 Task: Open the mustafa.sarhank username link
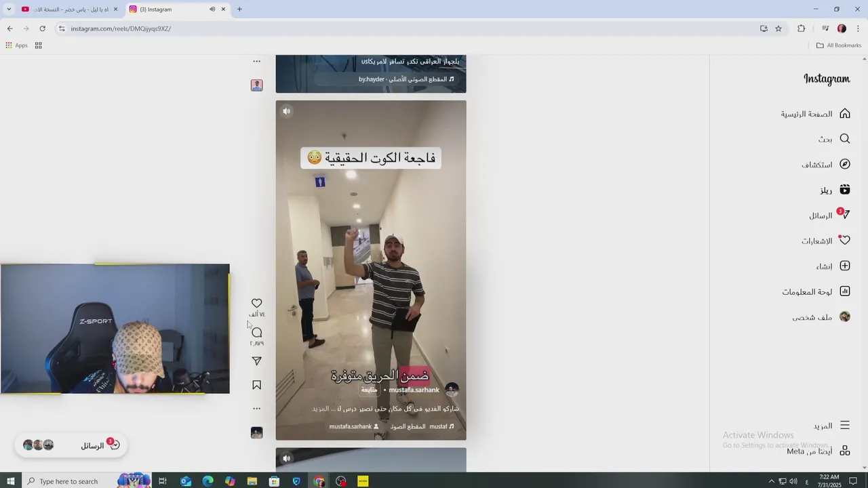coord(414,390)
